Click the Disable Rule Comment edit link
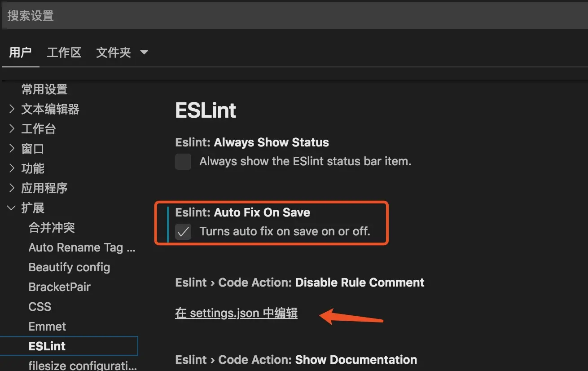 [x=236, y=313]
